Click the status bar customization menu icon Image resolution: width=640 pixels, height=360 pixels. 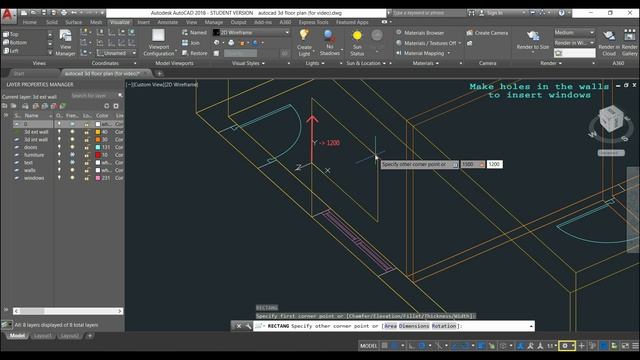click(x=635, y=346)
